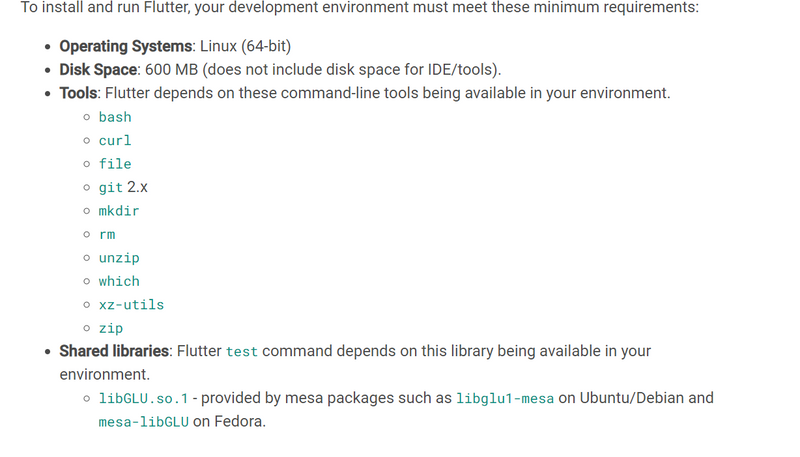Click the mkdir code term
Viewport: 800px width, 457px height.
(119, 211)
